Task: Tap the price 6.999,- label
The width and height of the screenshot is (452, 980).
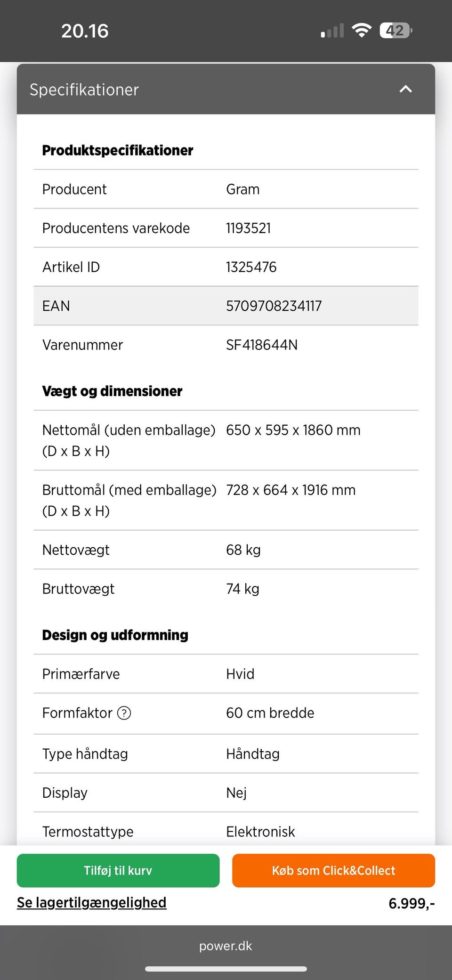Action: point(411,903)
